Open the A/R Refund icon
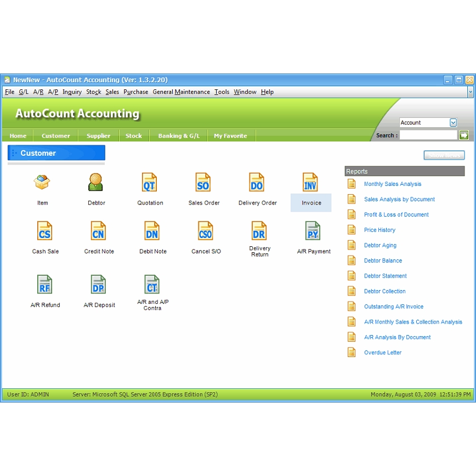 point(45,285)
